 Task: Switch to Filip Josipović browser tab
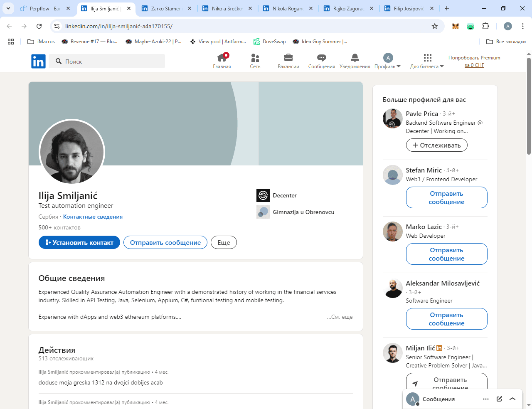pyautogui.click(x=409, y=8)
